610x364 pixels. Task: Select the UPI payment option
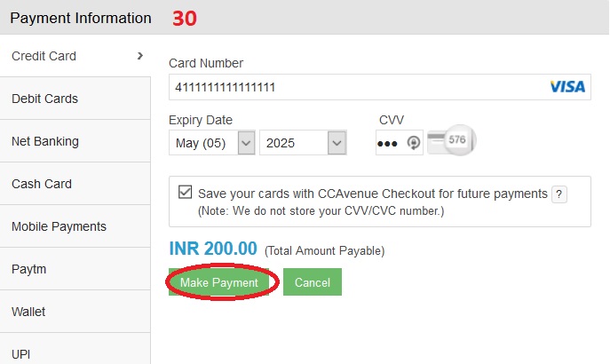[x=23, y=352]
